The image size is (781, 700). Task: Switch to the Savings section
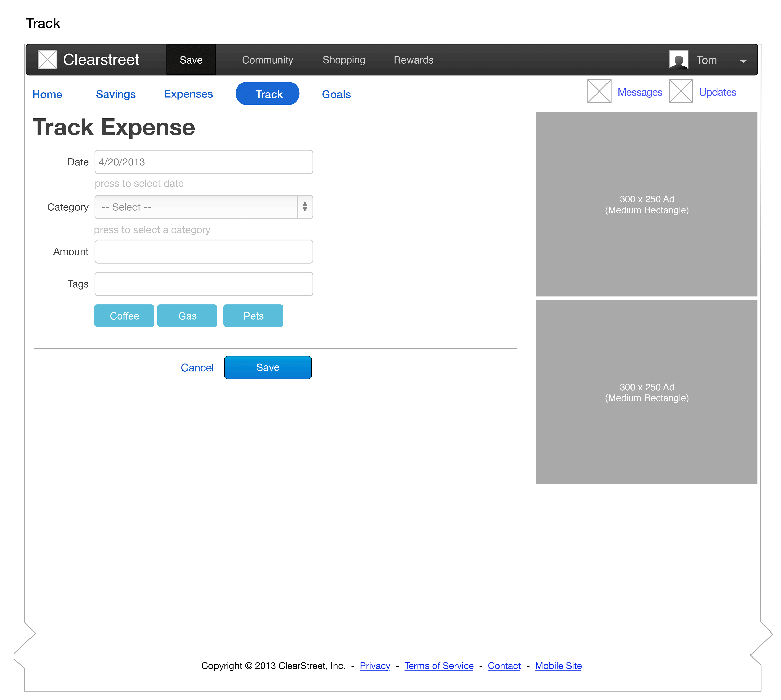click(115, 94)
